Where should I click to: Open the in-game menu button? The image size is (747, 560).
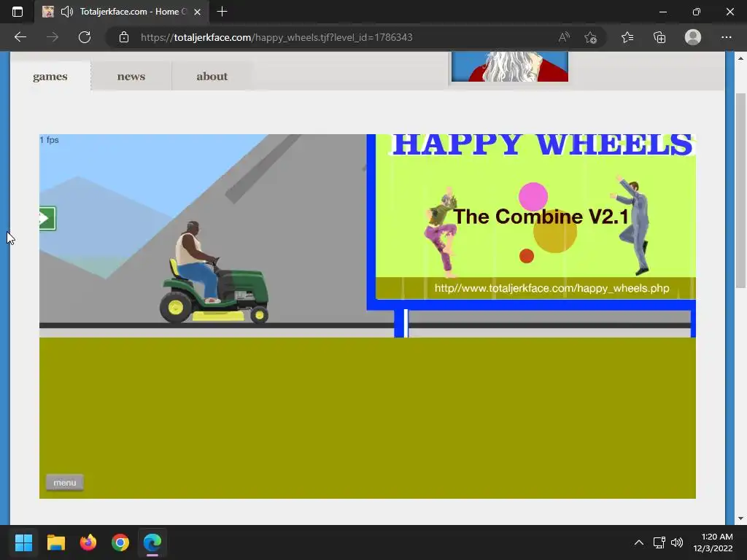[65, 483]
